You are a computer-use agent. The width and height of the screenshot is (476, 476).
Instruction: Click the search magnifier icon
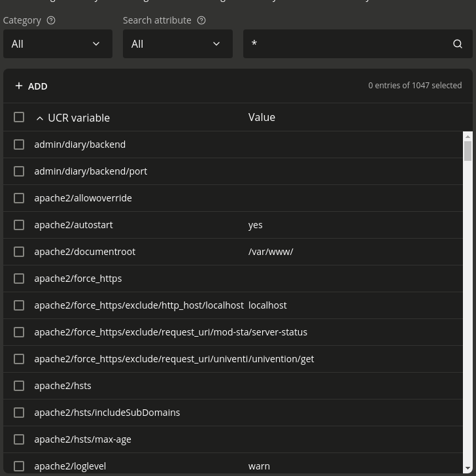[x=458, y=44]
